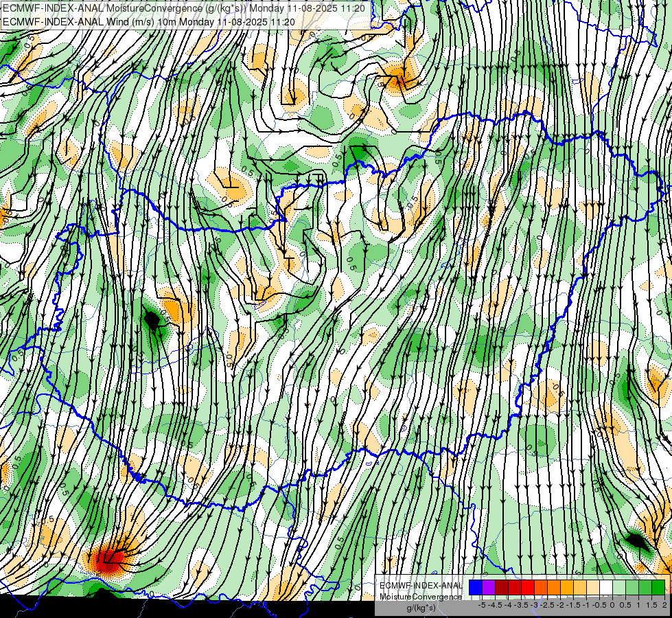672x618 pixels.
Task: Click the light green swatch between 0.5 and 1
Action: pyautogui.click(x=632, y=588)
